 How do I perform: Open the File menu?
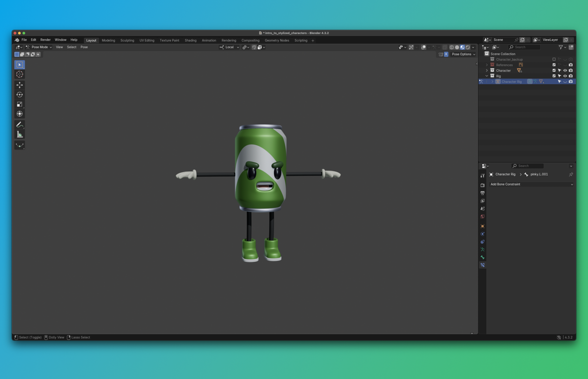pyautogui.click(x=24, y=40)
